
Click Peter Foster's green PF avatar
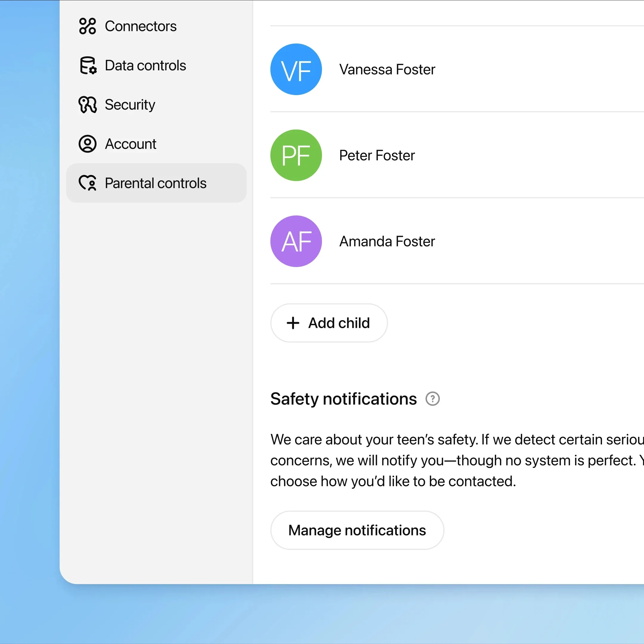point(296,155)
